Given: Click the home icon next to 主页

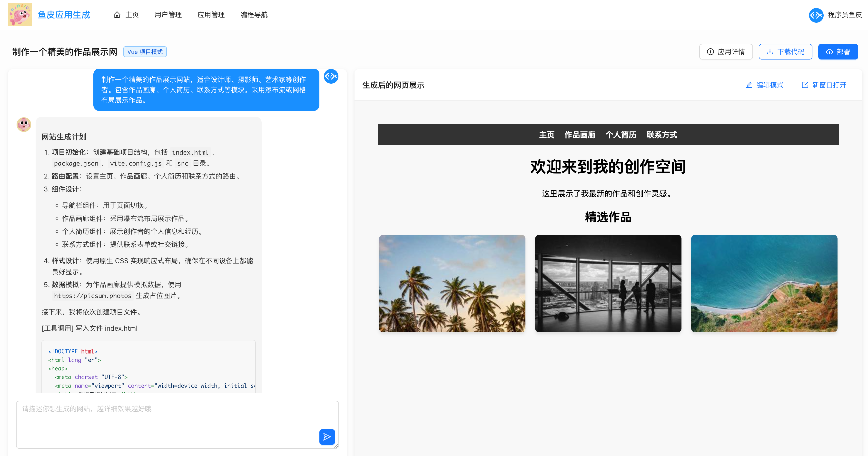Looking at the screenshot, I should [x=117, y=15].
